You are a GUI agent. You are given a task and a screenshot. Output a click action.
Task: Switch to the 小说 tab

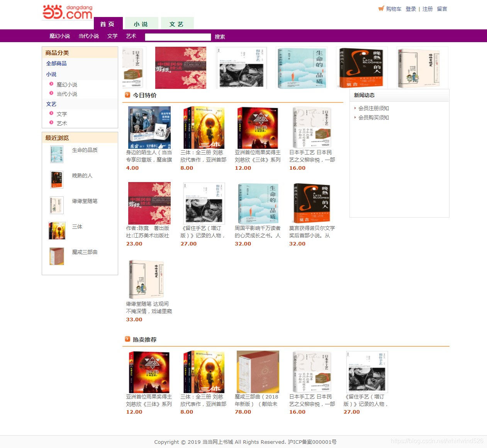141,24
